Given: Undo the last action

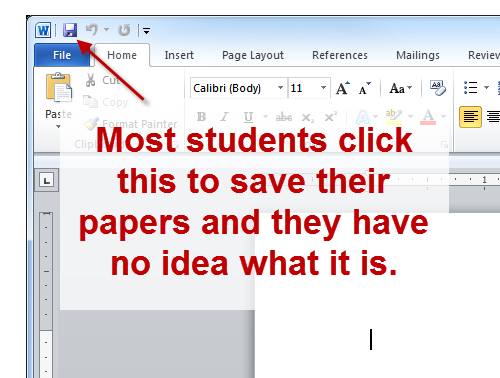Looking at the screenshot, I should click(x=92, y=30).
